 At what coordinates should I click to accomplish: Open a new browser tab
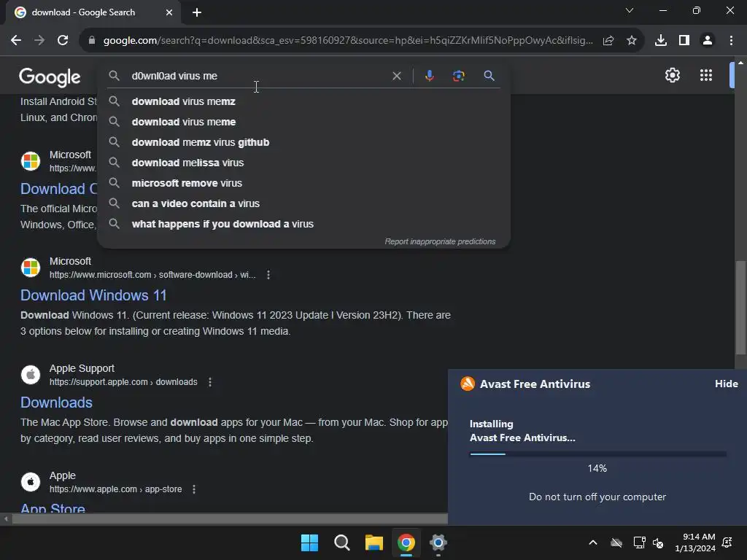pyautogui.click(x=197, y=12)
